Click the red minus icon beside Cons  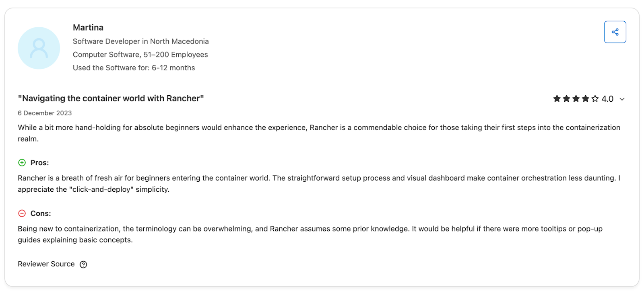click(22, 213)
